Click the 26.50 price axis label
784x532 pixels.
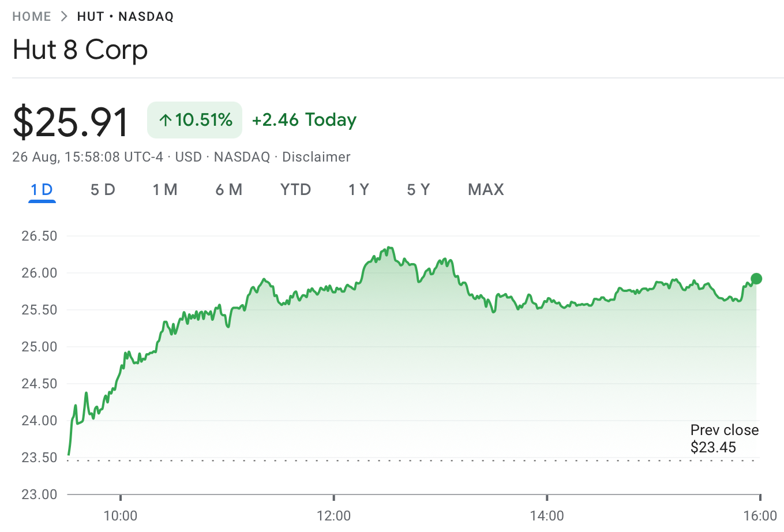click(39, 236)
